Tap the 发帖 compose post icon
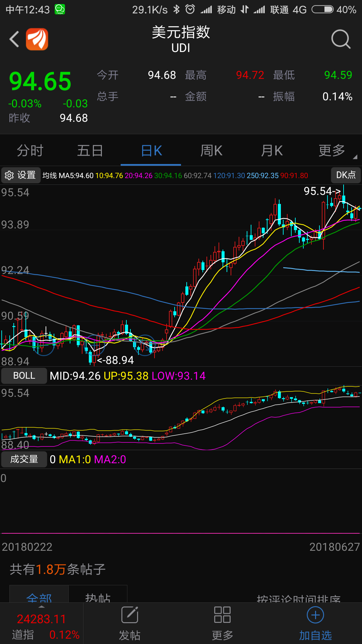 [130, 615]
